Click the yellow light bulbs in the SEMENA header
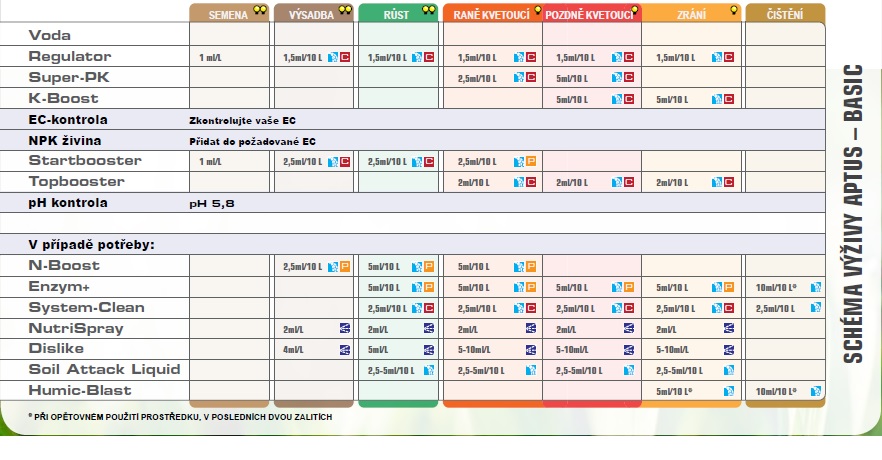The image size is (882, 460). click(x=260, y=10)
